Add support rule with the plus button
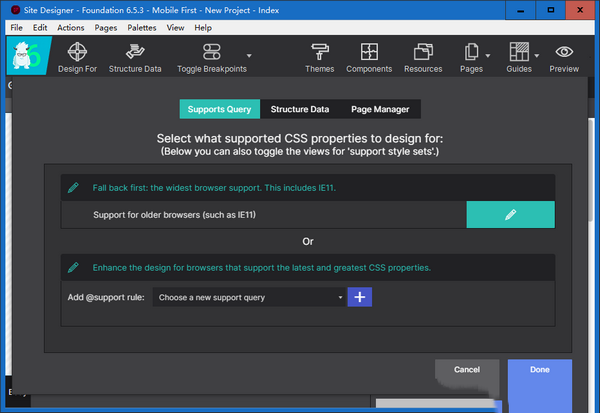This screenshot has width=600, height=413. pyautogui.click(x=360, y=297)
